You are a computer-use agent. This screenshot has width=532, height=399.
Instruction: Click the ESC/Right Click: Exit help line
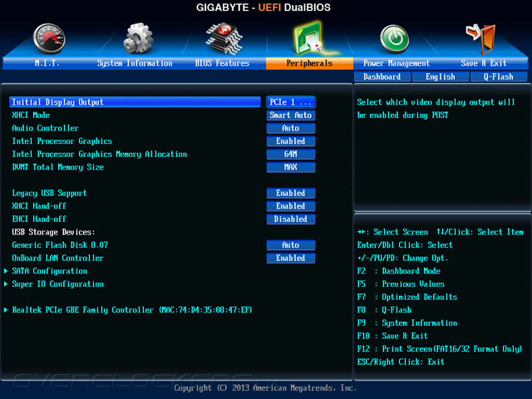[x=401, y=362]
